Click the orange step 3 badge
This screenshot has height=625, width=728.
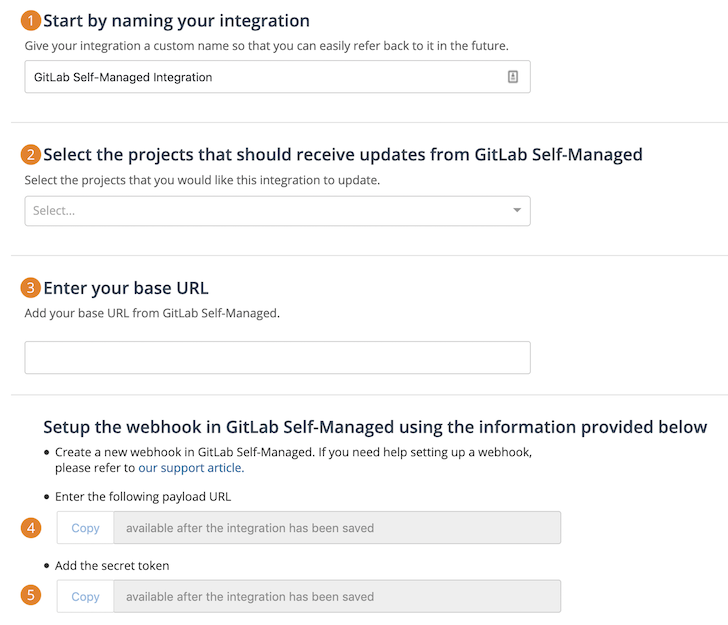coord(32,288)
